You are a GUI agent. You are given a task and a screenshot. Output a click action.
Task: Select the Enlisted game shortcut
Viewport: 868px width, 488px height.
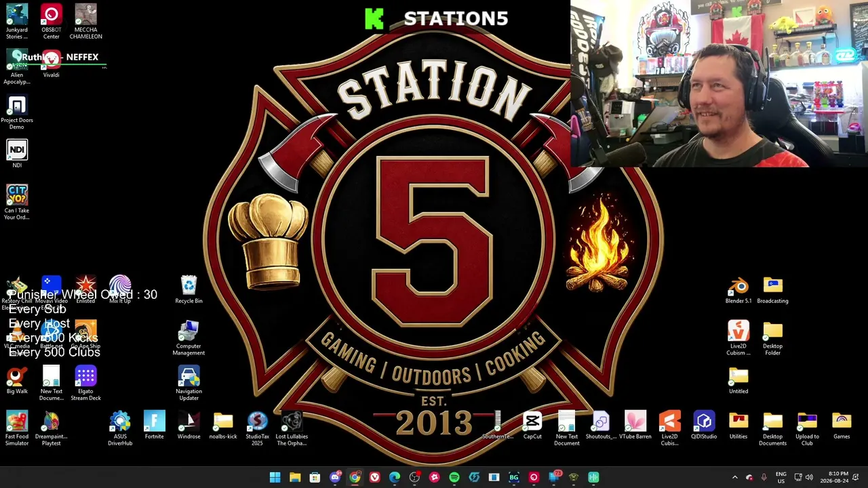tap(85, 289)
